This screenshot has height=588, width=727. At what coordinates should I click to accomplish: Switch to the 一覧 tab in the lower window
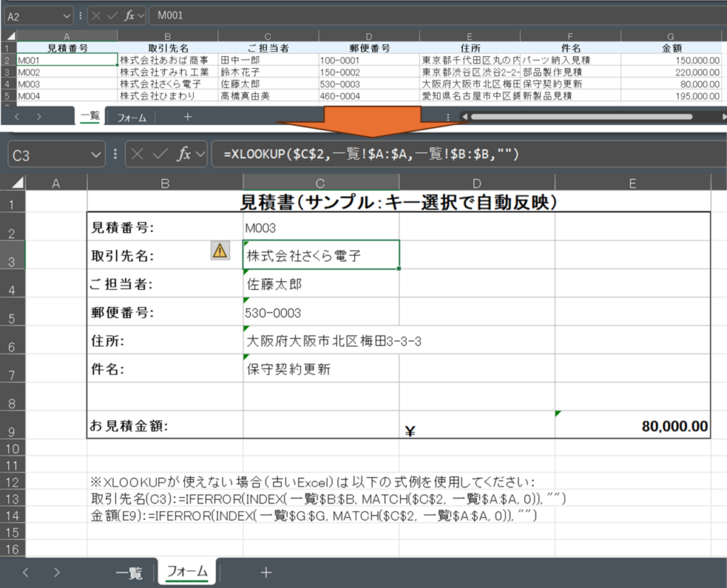click(x=129, y=572)
